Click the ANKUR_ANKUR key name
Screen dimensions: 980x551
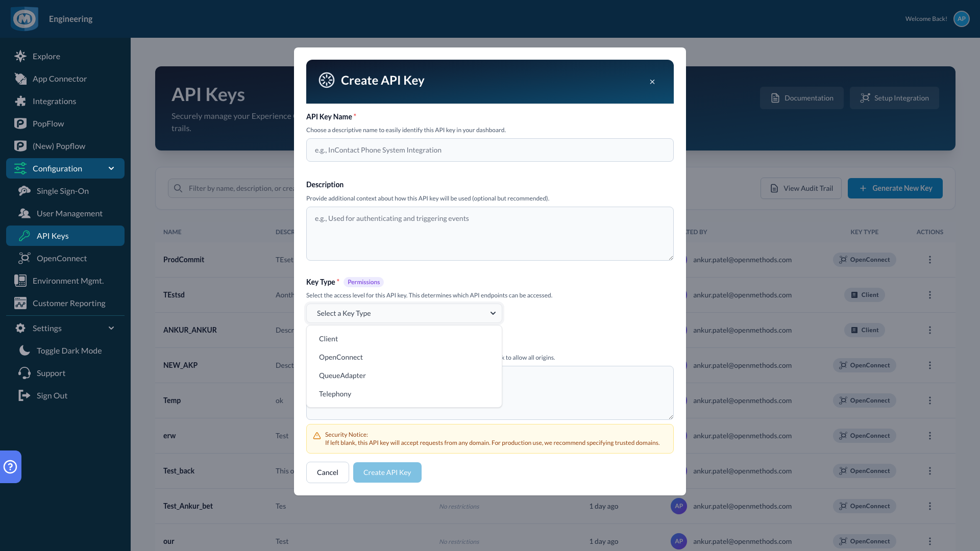click(190, 330)
